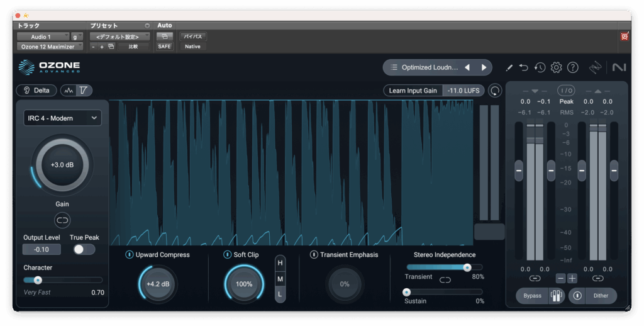Open the Audio 1 track dropdown
The height and width of the screenshot is (326, 644).
(43, 37)
